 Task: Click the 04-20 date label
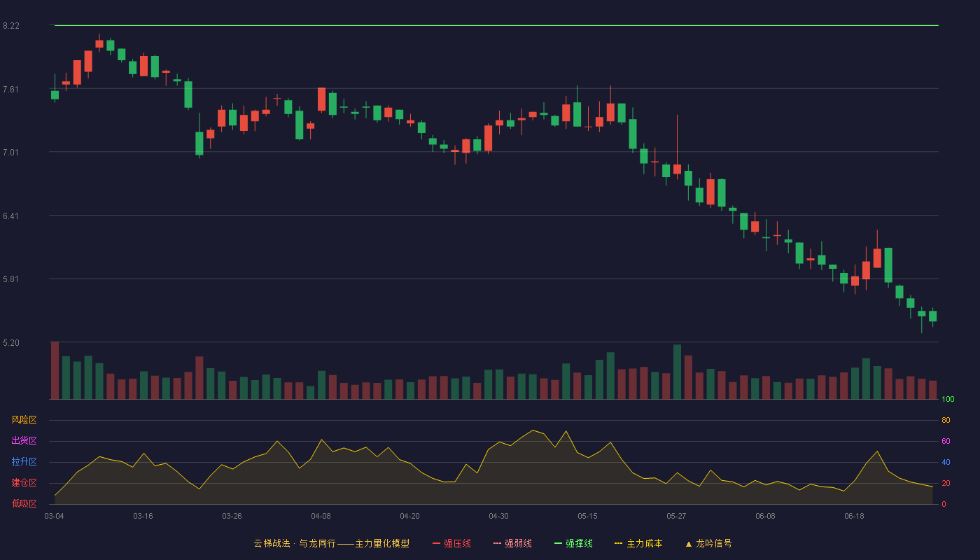409,516
